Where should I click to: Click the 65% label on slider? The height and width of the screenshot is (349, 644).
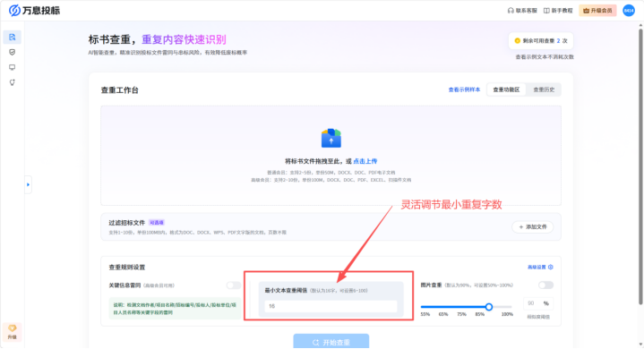[443, 314]
